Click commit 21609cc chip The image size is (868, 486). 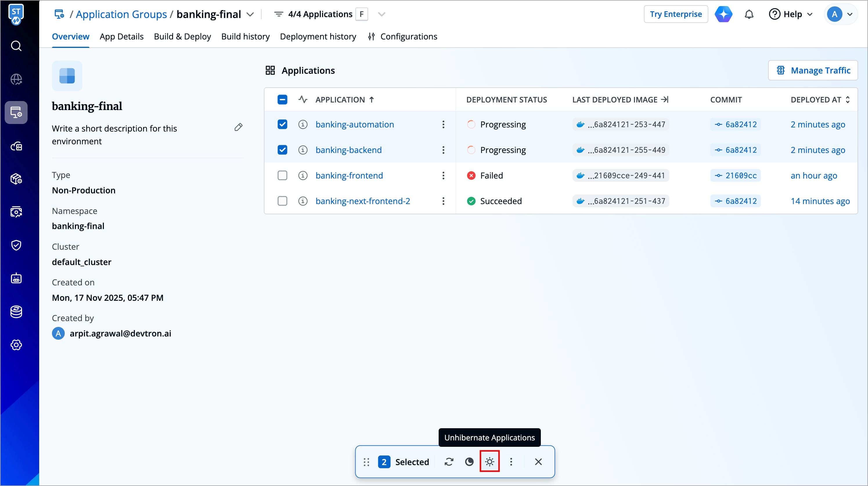coord(736,175)
